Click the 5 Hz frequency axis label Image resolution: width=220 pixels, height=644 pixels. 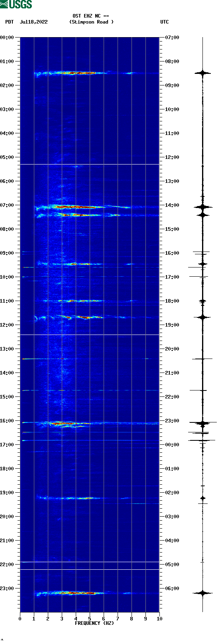point(90,619)
